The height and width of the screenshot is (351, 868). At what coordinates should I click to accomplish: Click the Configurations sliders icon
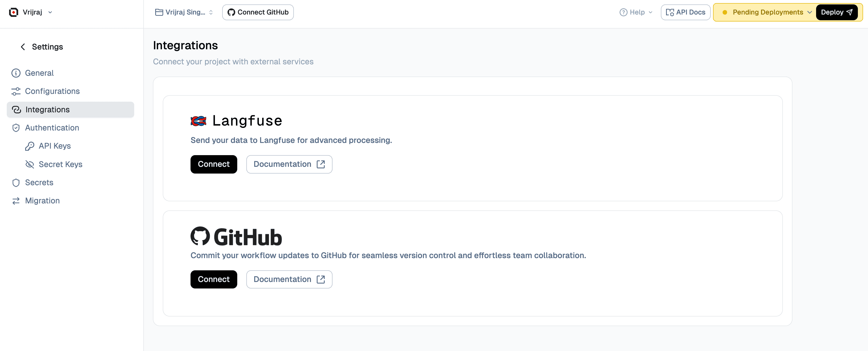pyautogui.click(x=16, y=91)
